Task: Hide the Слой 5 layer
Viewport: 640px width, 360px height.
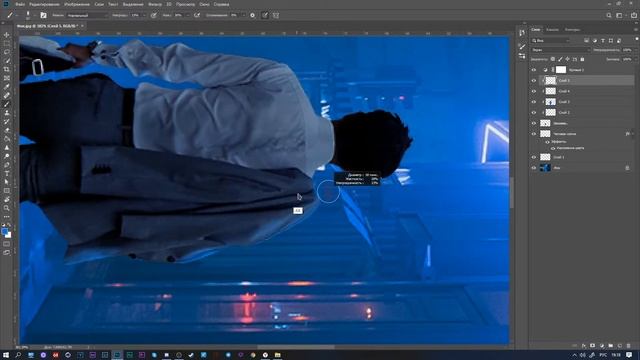Action: tap(533, 80)
